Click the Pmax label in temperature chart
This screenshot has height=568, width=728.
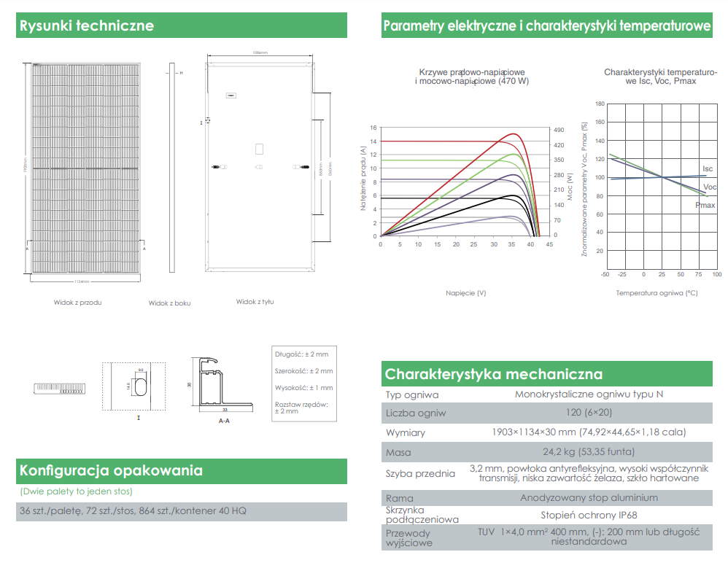(x=705, y=205)
